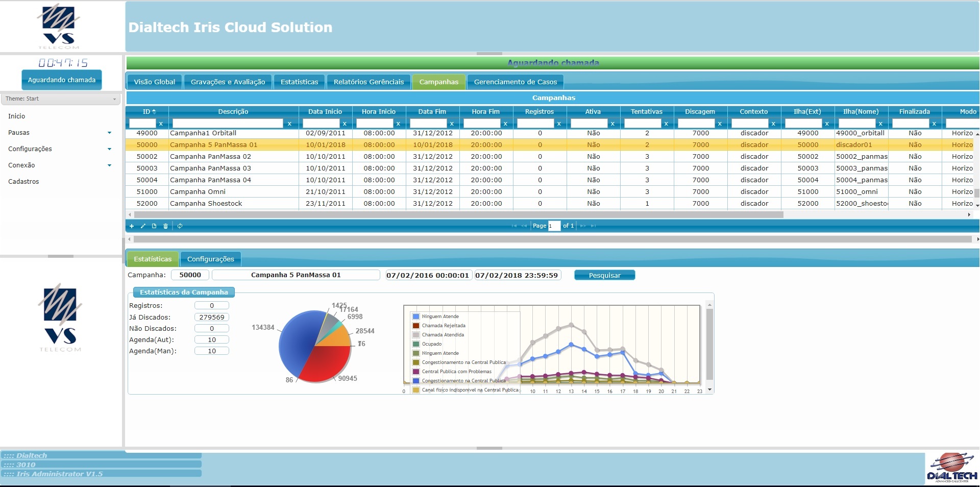980x487 pixels.
Task: Edit the selected campaign using the pencil icon
Action: tap(143, 226)
